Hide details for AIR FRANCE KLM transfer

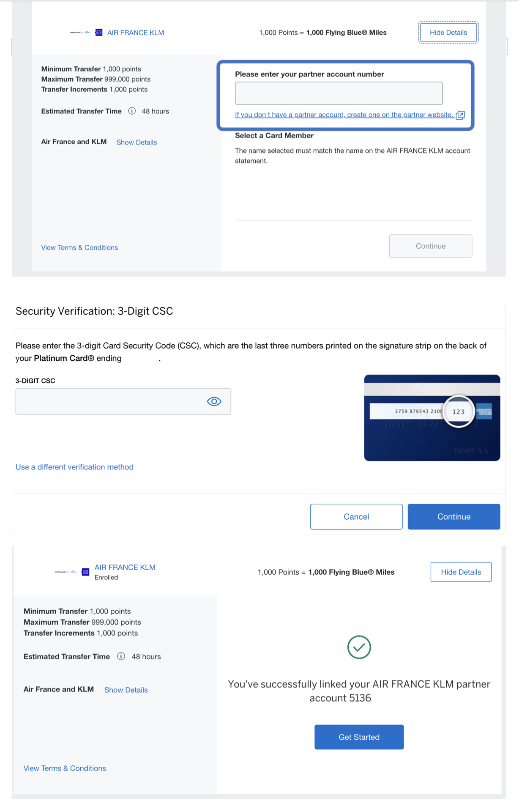tap(448, 32)
